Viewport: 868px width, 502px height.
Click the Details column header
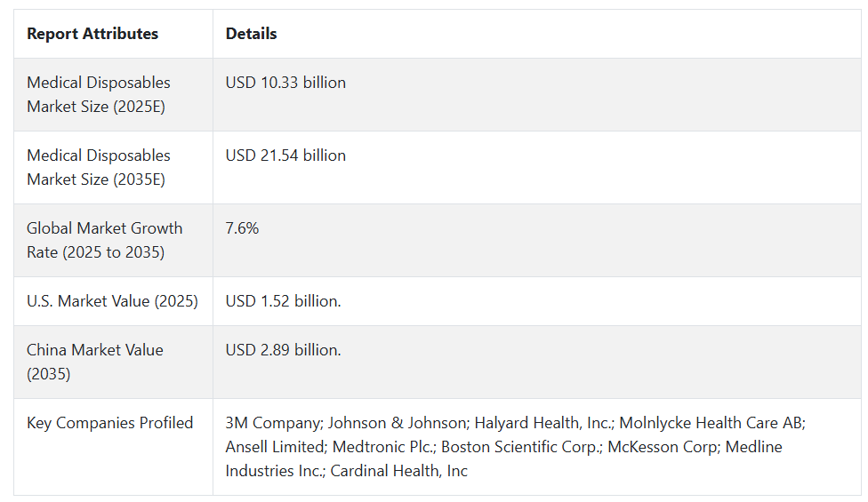pos(251,34)
